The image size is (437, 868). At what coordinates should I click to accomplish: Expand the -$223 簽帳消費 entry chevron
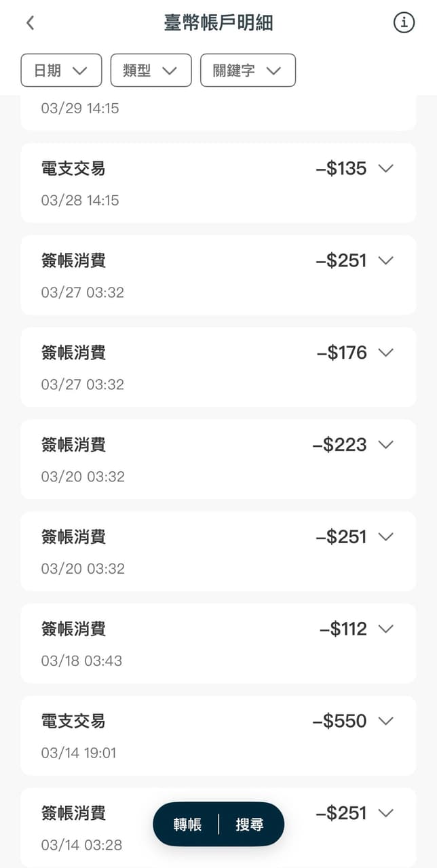click(386, 445)
